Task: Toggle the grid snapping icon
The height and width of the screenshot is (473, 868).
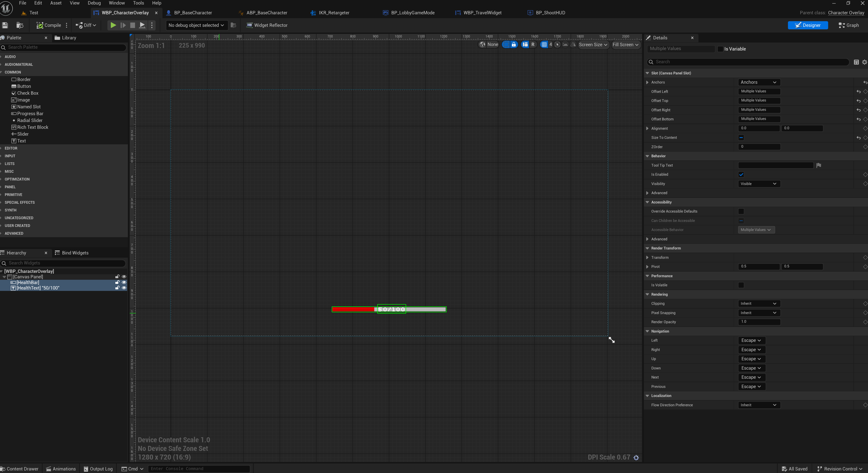Action: 544,45
